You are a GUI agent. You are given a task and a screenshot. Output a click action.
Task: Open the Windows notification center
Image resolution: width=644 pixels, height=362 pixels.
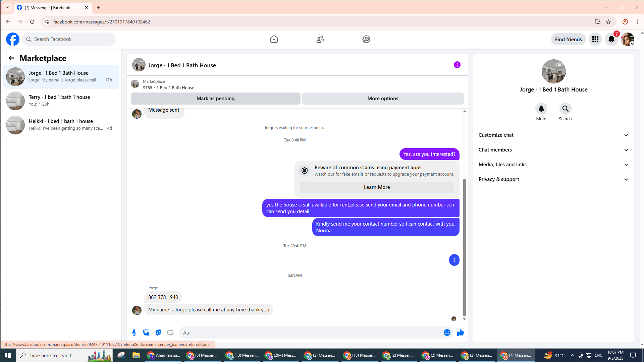tap(633, 355)
